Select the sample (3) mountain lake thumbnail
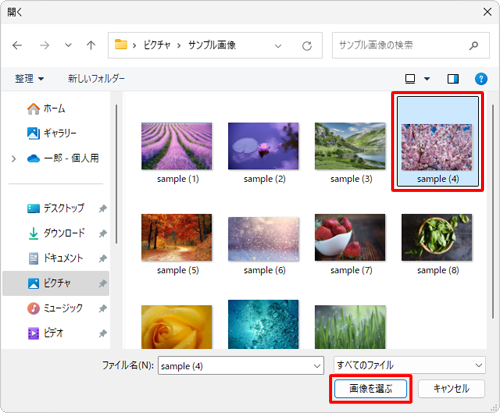The width and height of the screenshot is (500, 413). (x=350, y=146)
